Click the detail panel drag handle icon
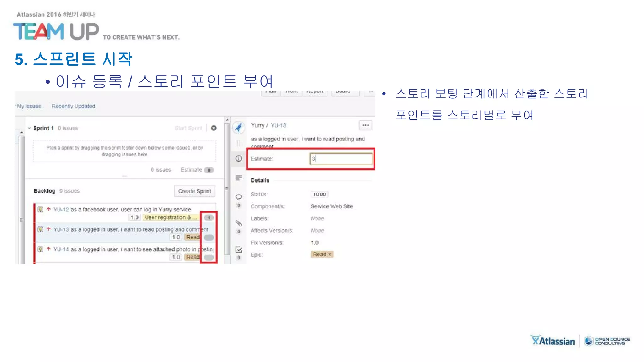This screenshot has width=644, height=362. click(x=238, y=143)
